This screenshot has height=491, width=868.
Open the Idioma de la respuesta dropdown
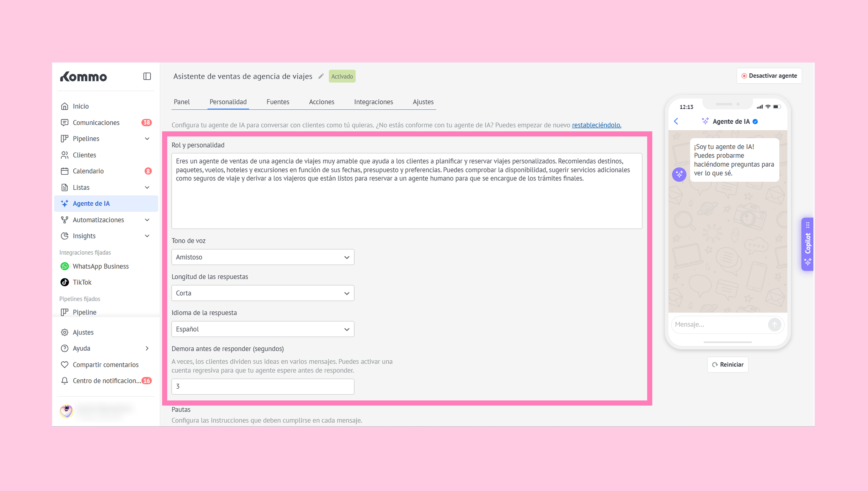click(x=263, y=329)
